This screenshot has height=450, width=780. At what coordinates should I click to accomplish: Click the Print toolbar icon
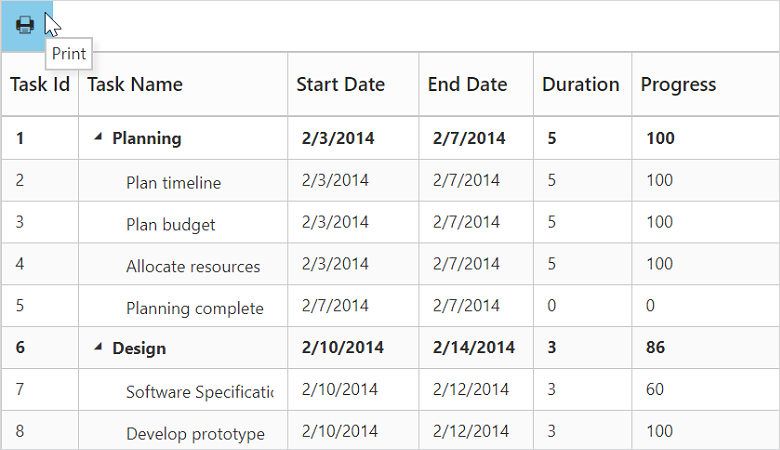[x=25, y=25]
